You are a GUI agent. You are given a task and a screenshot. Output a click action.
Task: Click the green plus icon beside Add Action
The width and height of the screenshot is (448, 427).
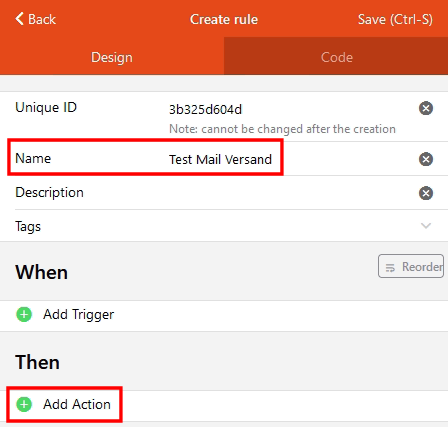[x=24, y=404]
